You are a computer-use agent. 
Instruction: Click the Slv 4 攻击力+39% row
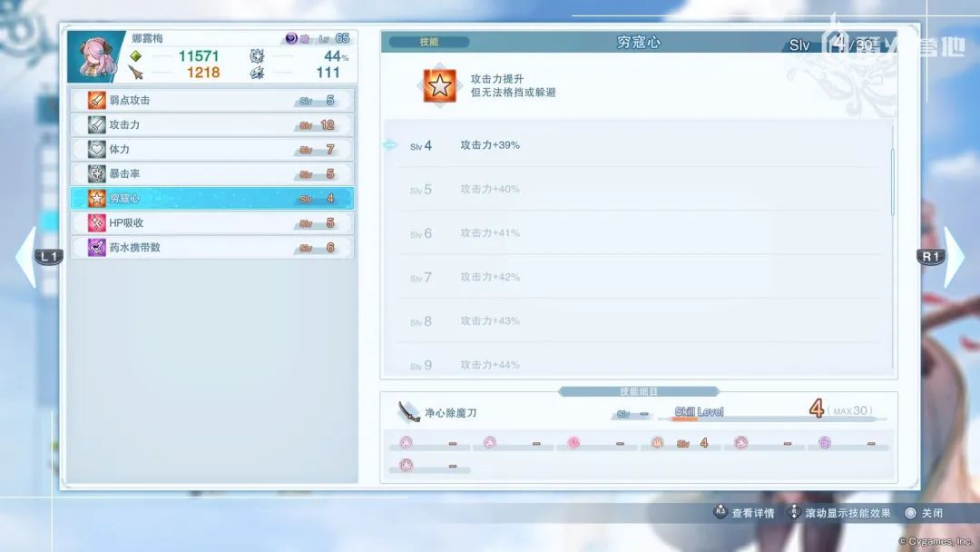[638, 145]
